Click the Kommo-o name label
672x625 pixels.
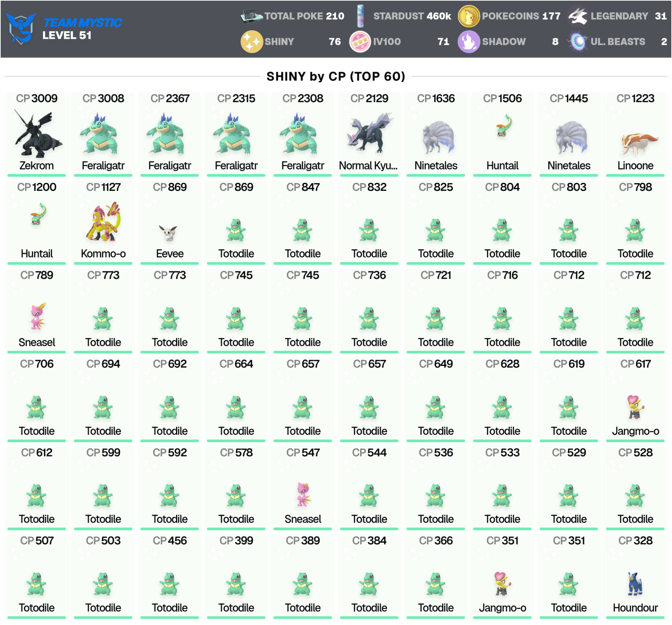click(x=103, y=254)
